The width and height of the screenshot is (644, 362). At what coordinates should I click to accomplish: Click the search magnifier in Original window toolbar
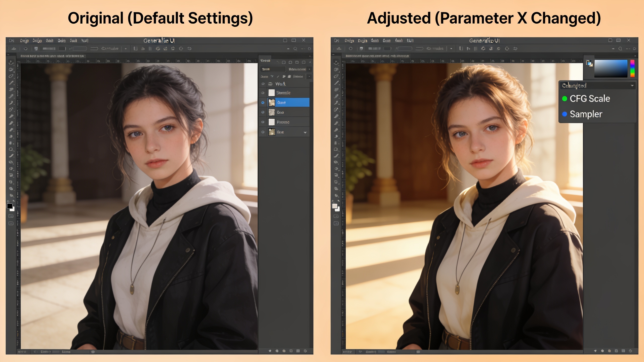pyautogui.click(x=295, y=49)
